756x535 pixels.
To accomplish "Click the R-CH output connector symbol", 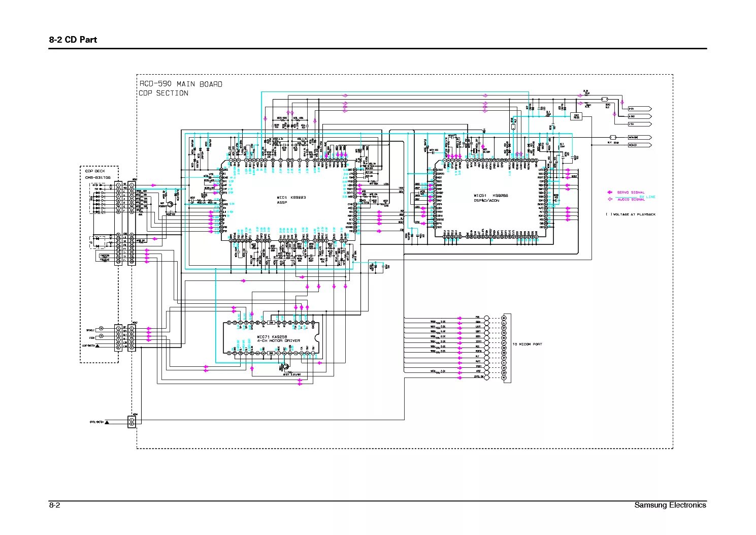I will coord(640,109).
